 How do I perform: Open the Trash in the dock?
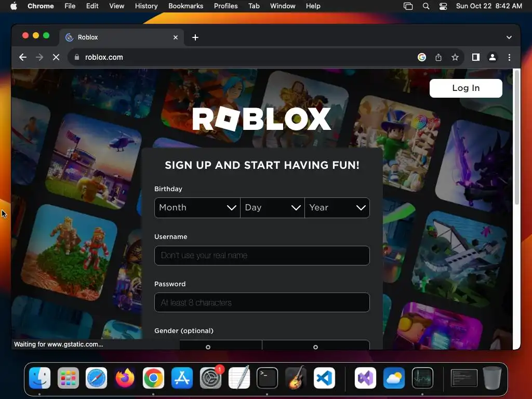493,378
